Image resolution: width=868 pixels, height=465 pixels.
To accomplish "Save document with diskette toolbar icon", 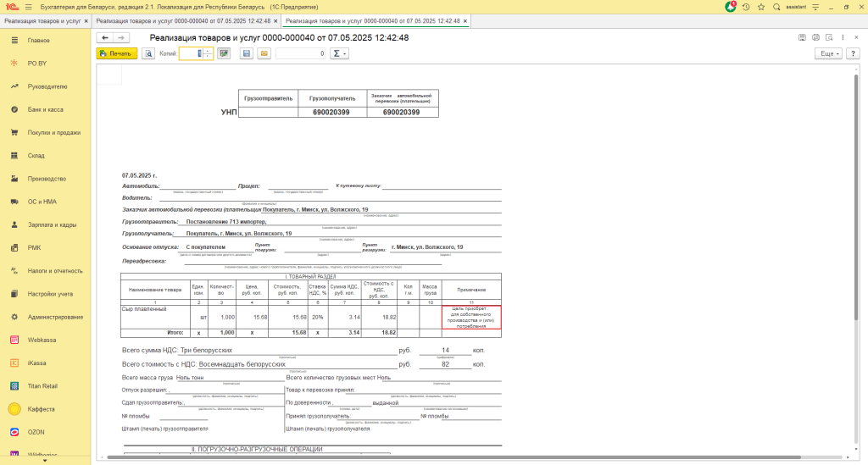I will (247, 53).
